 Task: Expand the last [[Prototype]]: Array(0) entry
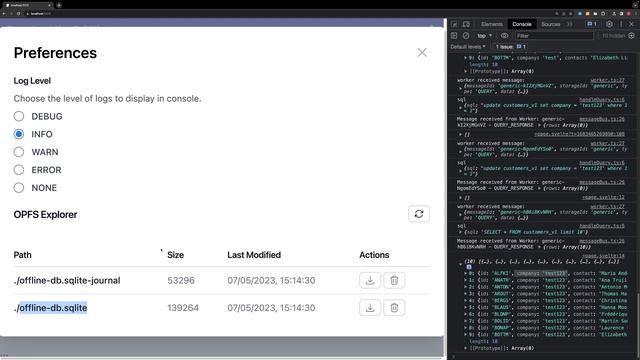tap(466, 348)
